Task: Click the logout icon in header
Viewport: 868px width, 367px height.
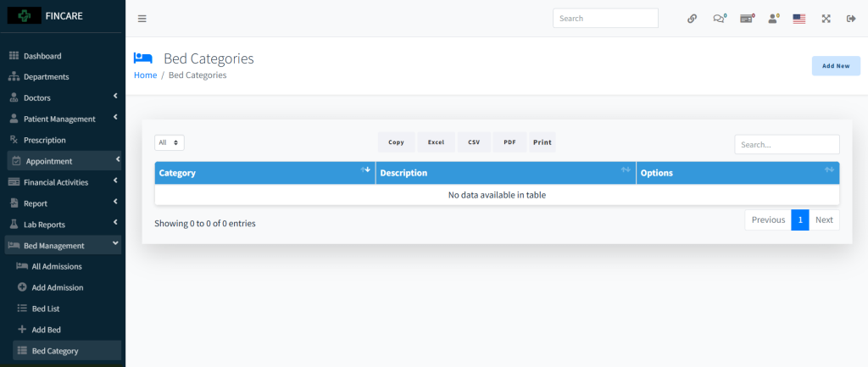Action: [851, 19]
